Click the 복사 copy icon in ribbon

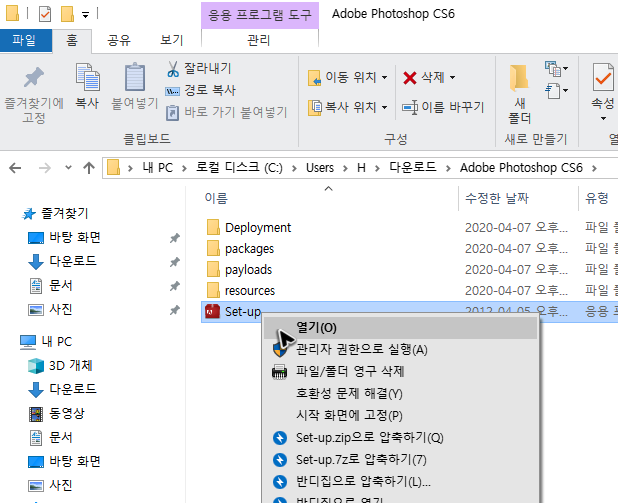pos(87,77)
